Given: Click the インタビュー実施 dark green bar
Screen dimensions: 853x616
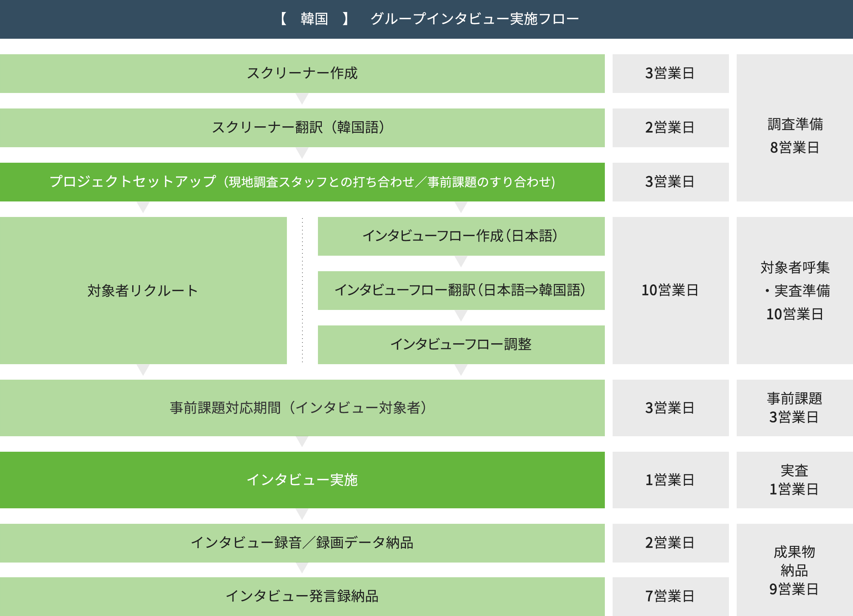Looking at the screenshot, I should coord(302,480).
